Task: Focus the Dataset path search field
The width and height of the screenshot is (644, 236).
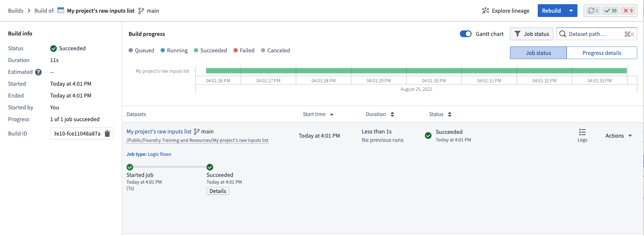Action: 596,34
